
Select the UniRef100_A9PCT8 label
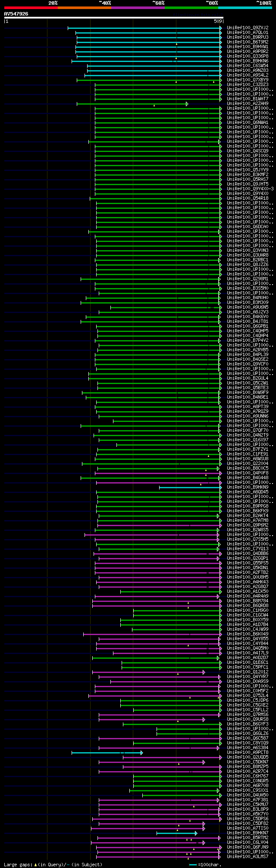[x=248, y=753]
